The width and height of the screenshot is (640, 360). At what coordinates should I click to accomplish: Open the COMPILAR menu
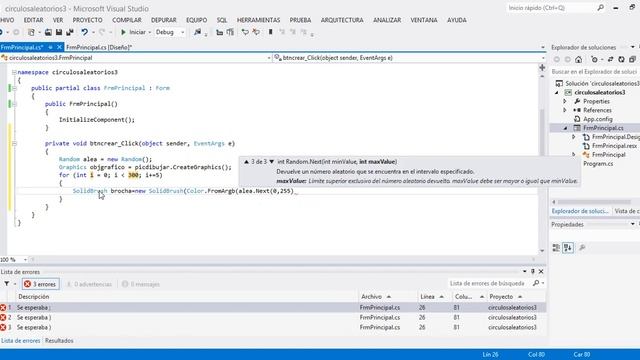tap(127, 20)
